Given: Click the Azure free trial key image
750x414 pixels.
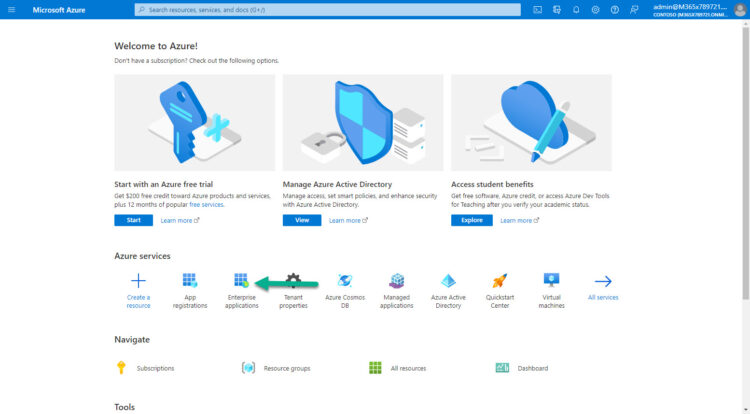Looking at the screenshot, I should point(195,122).
